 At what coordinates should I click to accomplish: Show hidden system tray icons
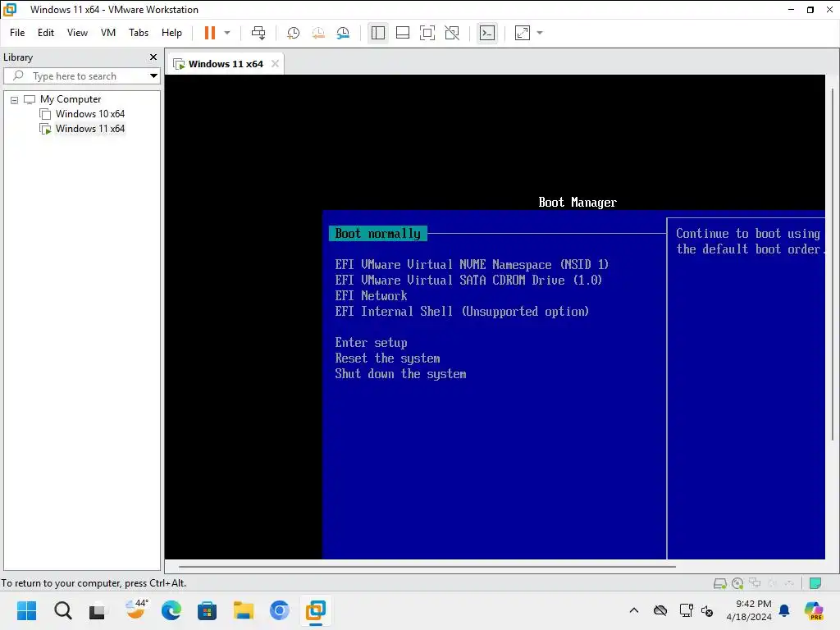[x=634, y=610]
